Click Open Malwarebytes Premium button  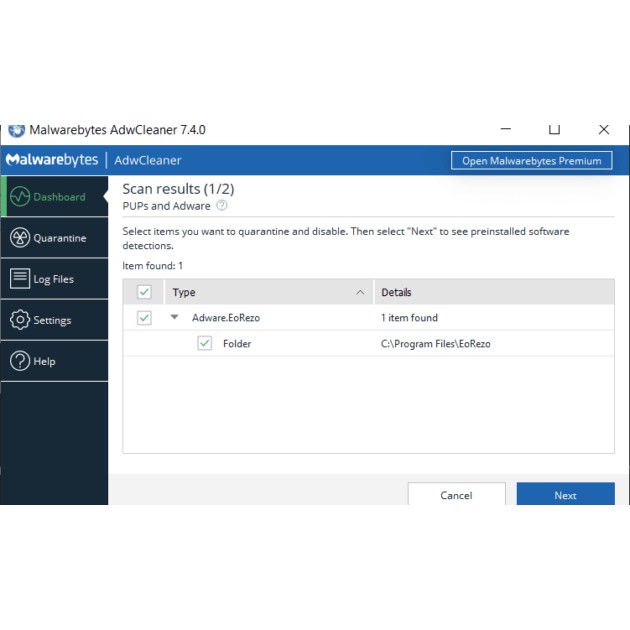(x=532, y=161)
